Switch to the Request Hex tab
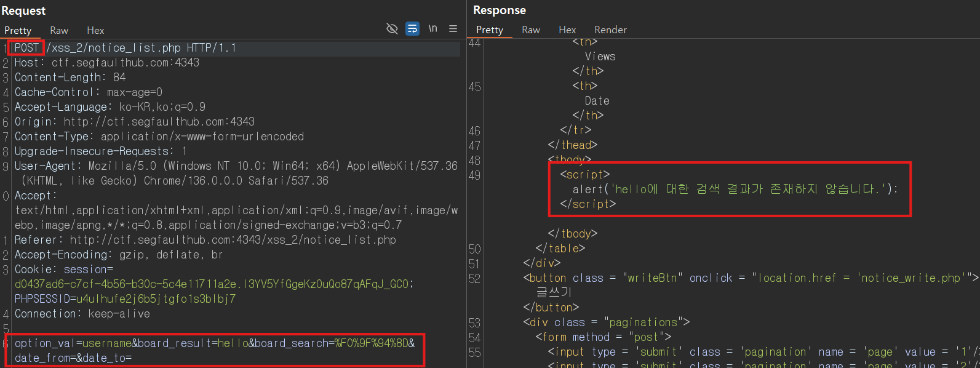 point(95,30)
